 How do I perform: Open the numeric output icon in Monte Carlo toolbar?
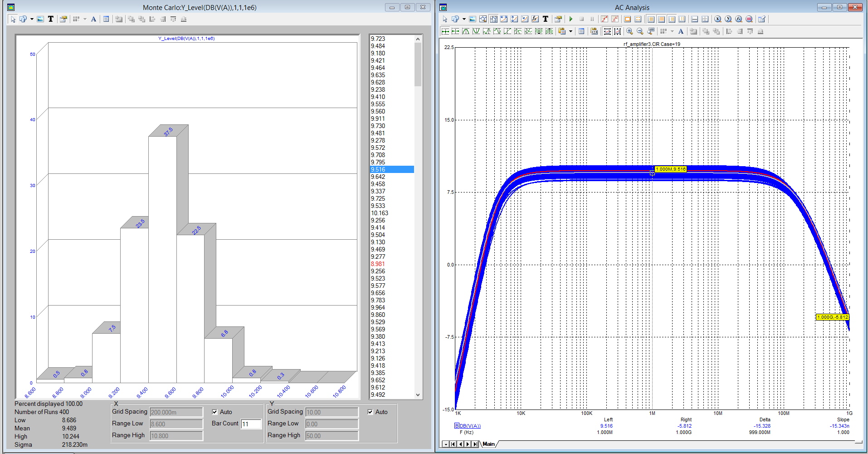(106, 19)
